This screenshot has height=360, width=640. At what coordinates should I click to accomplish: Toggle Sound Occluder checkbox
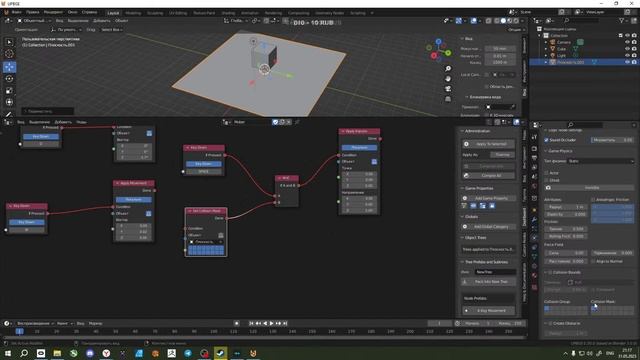[547, 140]
